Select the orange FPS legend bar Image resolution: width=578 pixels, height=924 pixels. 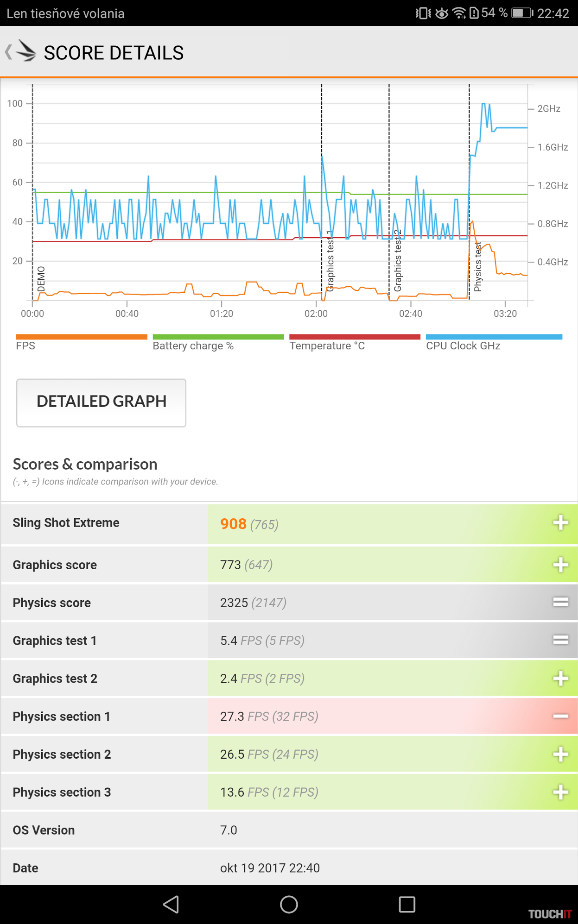click(x=82, y=337)
